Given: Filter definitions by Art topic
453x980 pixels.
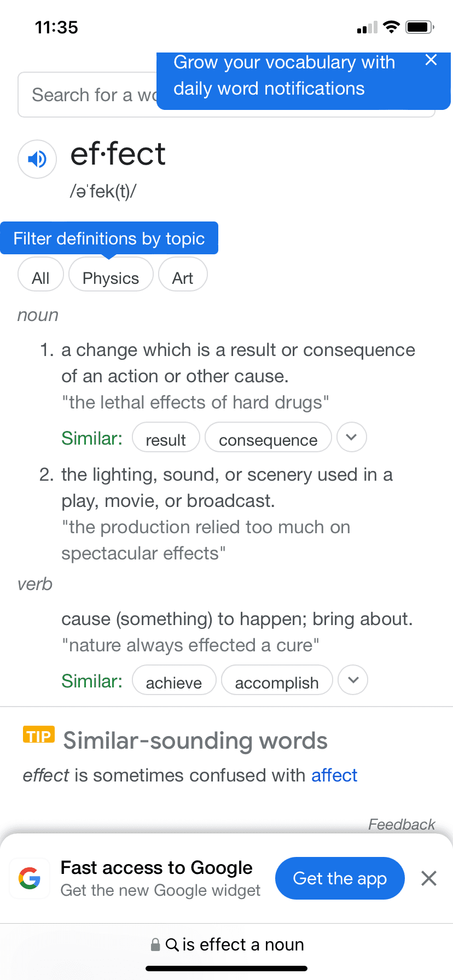Looking at the screenshot, I should (183, 278).
